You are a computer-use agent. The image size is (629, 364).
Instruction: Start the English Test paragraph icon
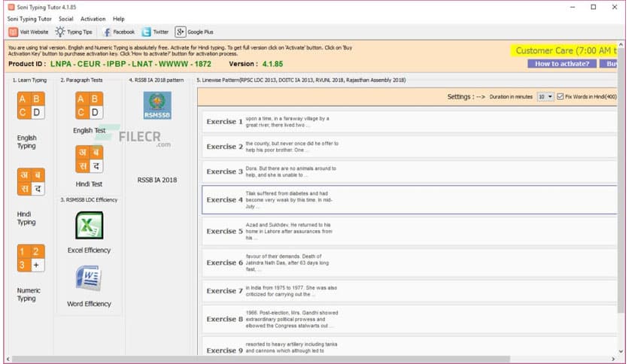pos(89,106)
